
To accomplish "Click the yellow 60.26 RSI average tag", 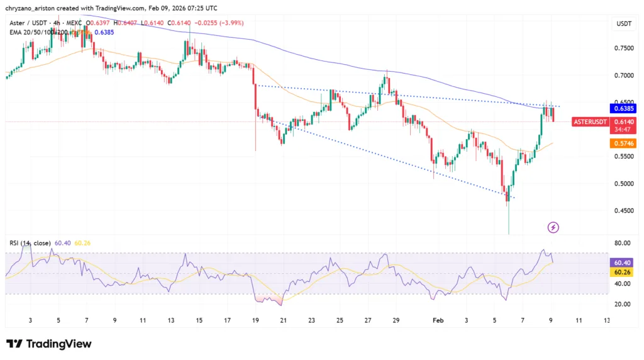I will click(x=623, y=272).
